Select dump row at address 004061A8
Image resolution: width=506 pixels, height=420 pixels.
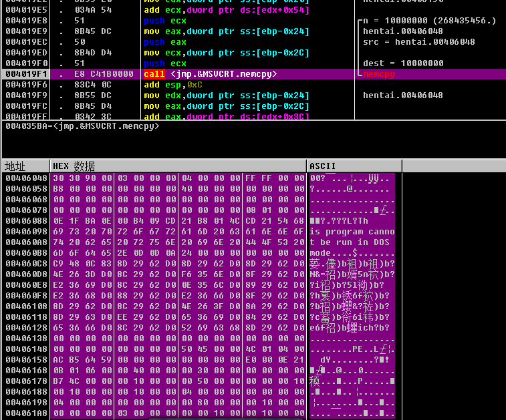(x=26, y=413)
